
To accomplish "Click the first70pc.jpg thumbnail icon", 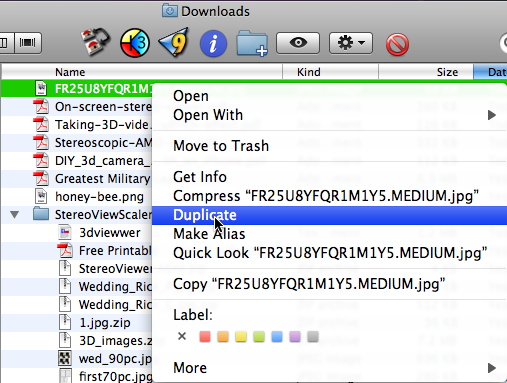I will [65, 376].
